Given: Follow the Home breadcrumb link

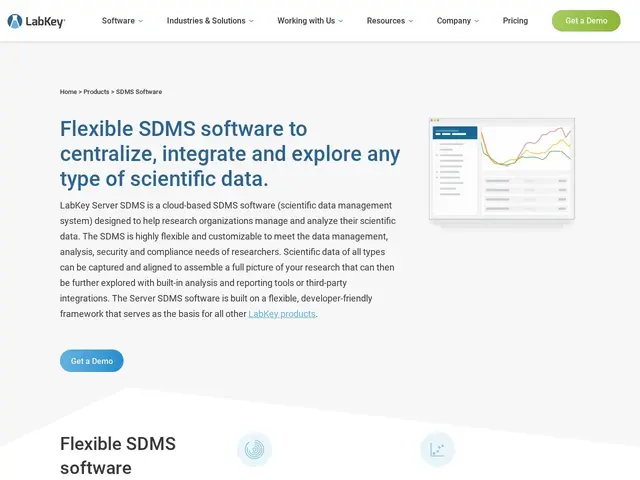Looking at the screenshot, I should point(68,92).
